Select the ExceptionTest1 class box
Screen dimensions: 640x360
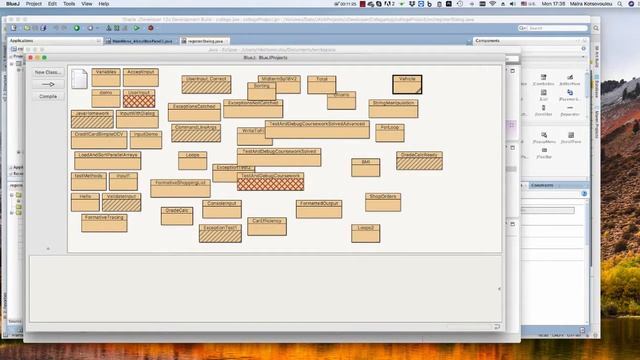pos(220,233)
